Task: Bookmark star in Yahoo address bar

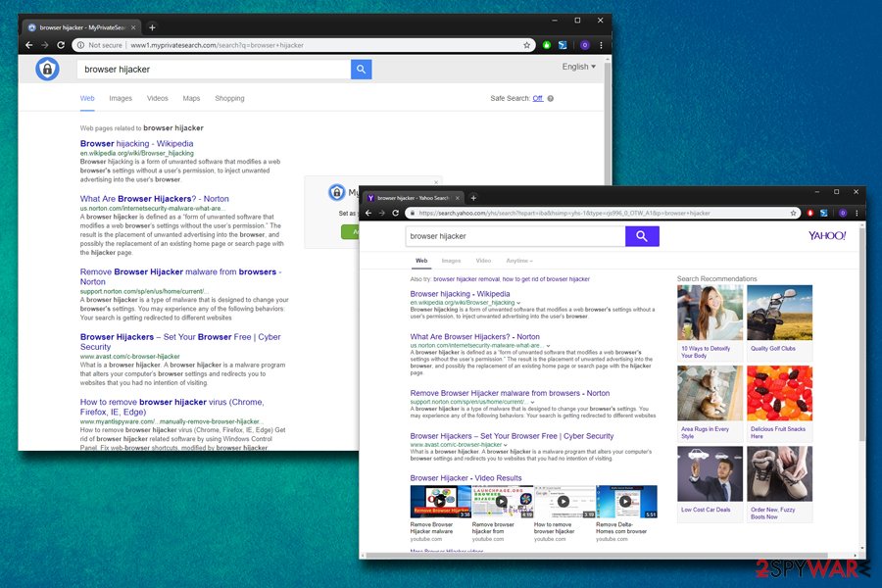Action: coord(793,214)
